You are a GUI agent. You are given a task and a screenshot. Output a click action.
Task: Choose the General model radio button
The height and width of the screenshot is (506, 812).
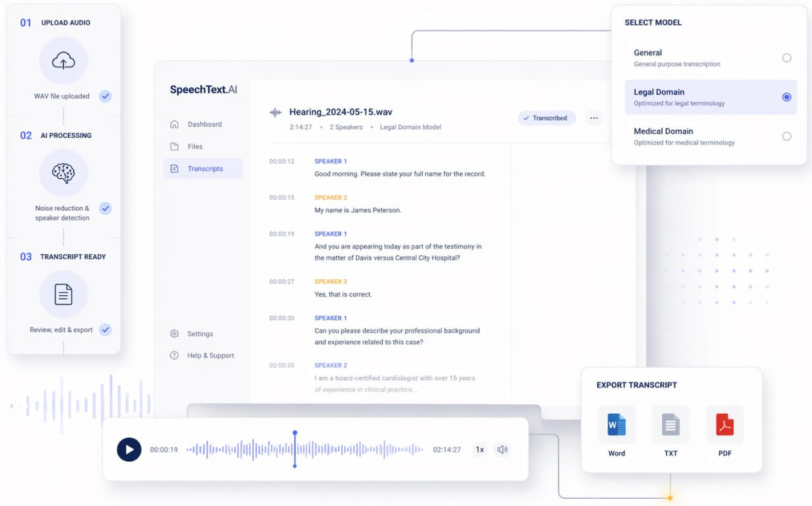(787, 58)
